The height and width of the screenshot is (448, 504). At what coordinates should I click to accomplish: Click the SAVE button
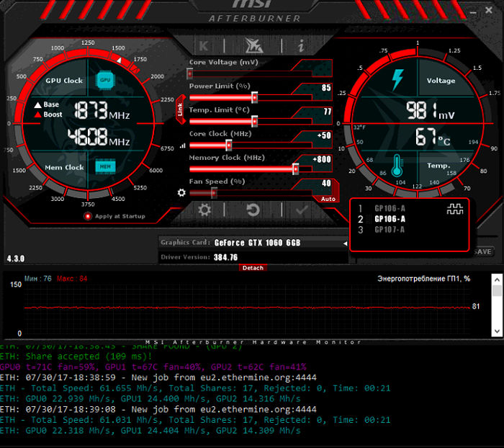click(x=483, y=251)
